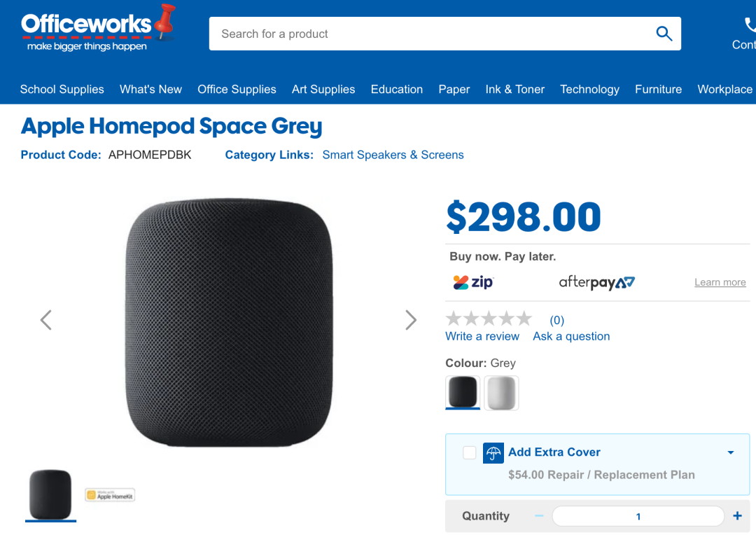The image size is (756, 535).
Task: Open the Officeworks logo home link
Action: pos(98,28)
